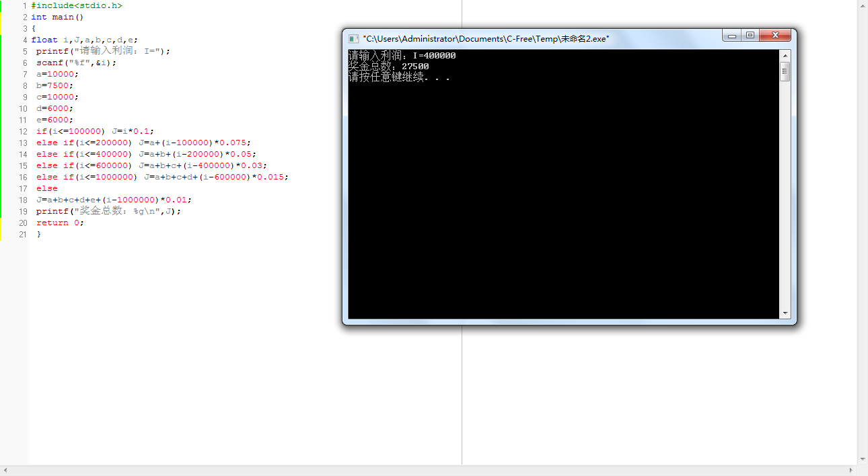The width and height of the screenshot is (868, 476).
Task: Click line number 21 in the gutter
Action: pos(23,234)
